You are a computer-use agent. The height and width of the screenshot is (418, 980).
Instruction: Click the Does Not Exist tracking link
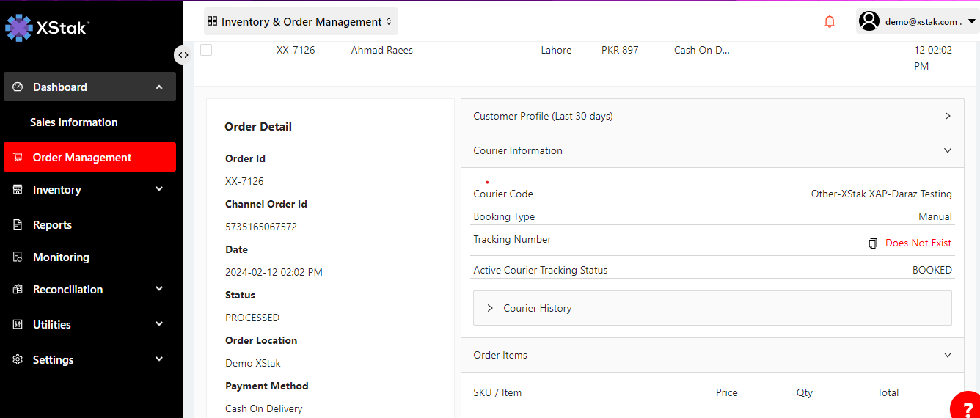[918, 243]
